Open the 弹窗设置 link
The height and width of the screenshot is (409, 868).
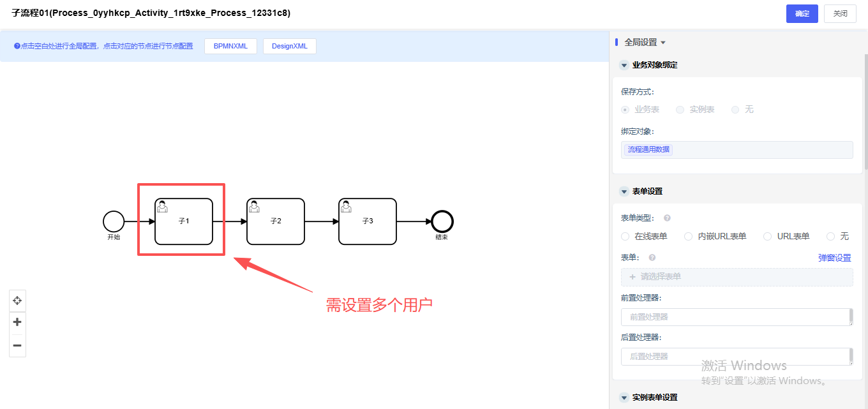coord(834,258)
